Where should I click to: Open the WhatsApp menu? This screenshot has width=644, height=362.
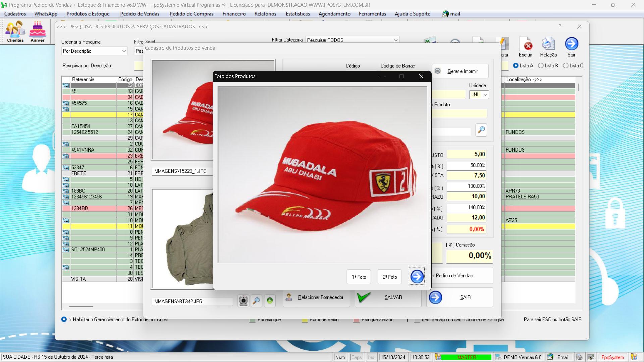[46, 14]
